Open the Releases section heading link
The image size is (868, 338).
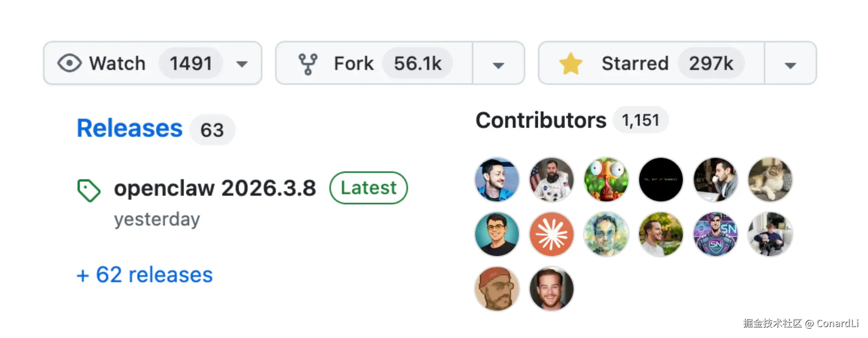tap(130, 129)
